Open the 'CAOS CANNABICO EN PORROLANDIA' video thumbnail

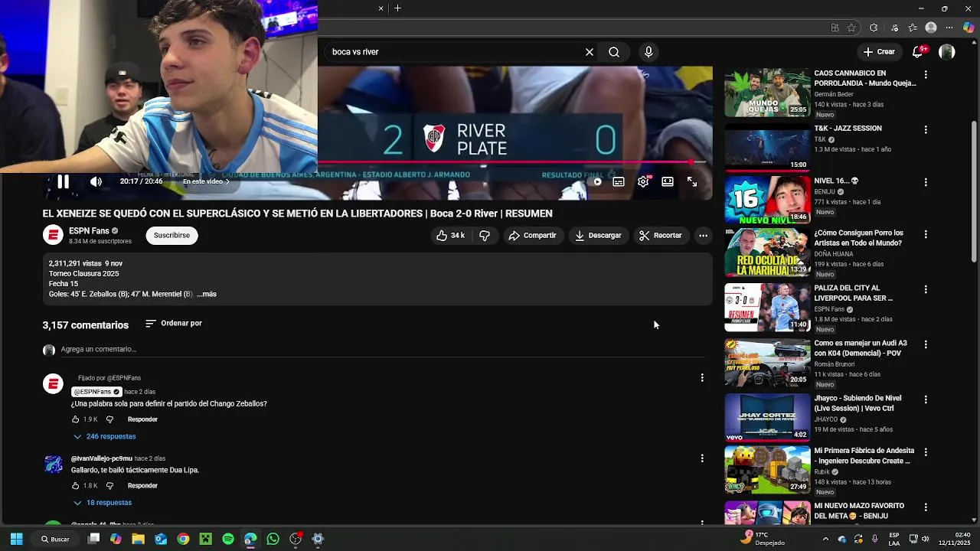click(767, 93)
